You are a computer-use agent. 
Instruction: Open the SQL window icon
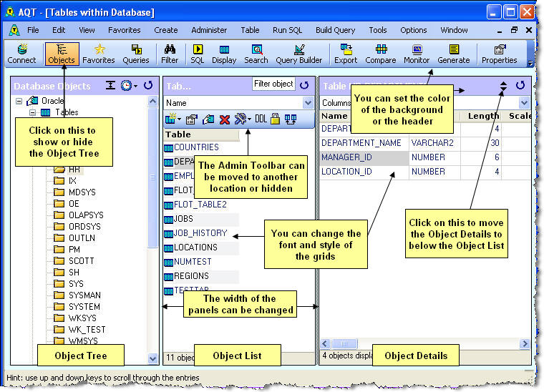coord(198,54)
